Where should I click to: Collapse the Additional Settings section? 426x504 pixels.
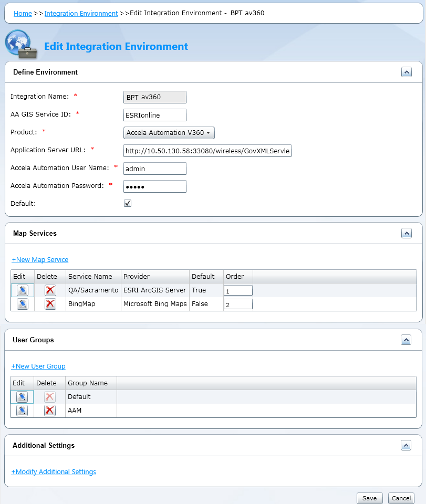tap(406, 445)
